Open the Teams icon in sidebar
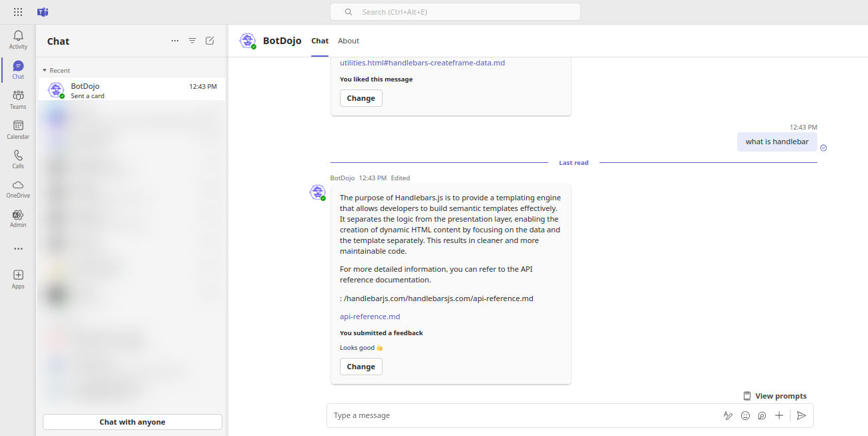The width and height of the screenshot is (868, 436). (18, 95)
